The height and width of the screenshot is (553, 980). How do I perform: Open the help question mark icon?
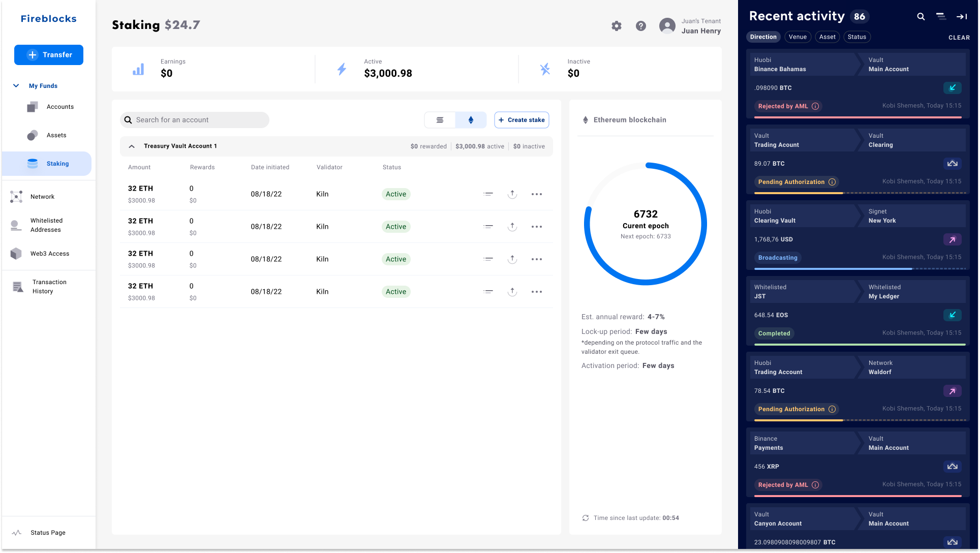point(641,26)
